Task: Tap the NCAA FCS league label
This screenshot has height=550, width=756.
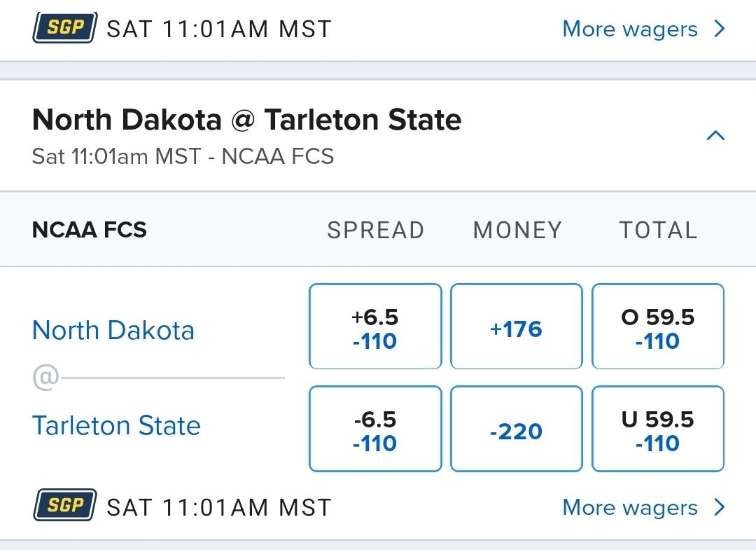Action: [x=90, y=230]
